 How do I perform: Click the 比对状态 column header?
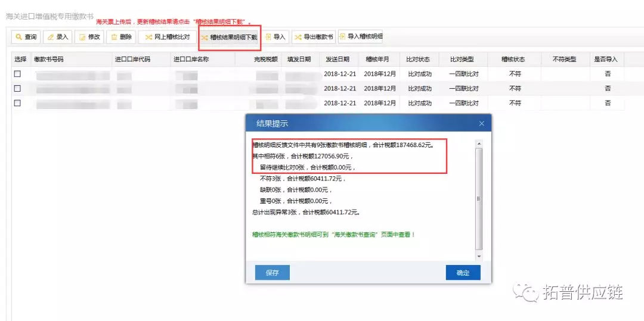click(418, 60)
